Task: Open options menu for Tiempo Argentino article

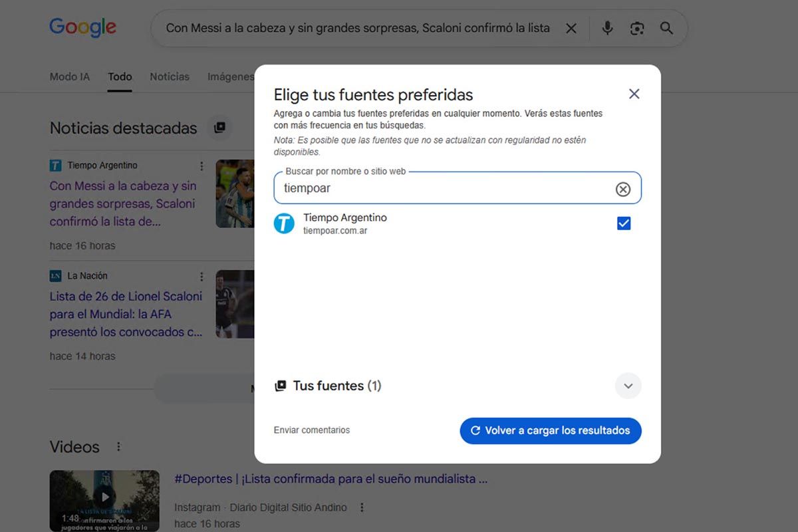Action: (201, 166)
